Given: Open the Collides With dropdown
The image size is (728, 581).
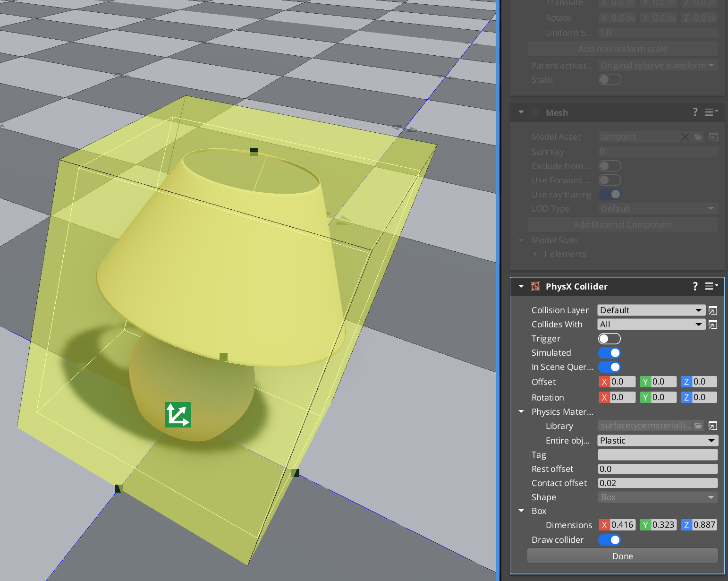Looking at the screenshot, I should tap(651, 324).
